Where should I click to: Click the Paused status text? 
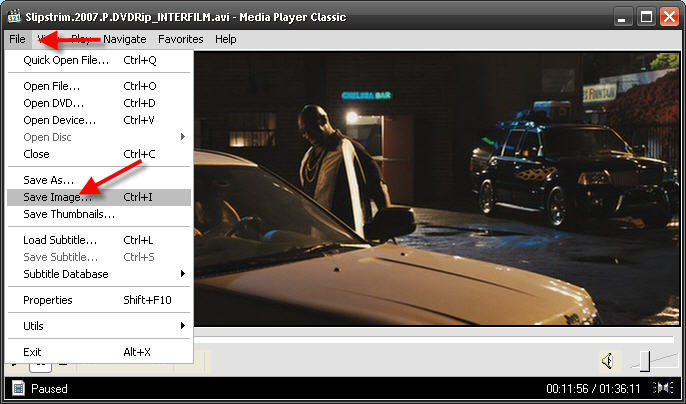click(x=49, y=389)
